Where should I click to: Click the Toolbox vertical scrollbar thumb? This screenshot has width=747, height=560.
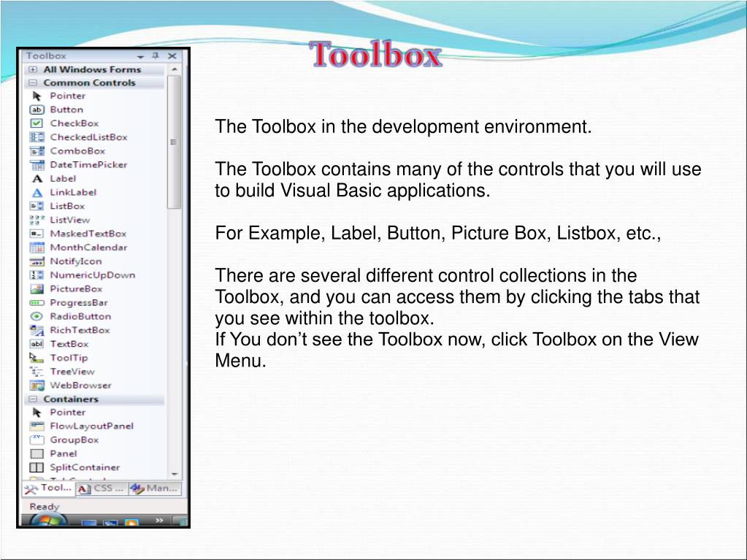175,142
